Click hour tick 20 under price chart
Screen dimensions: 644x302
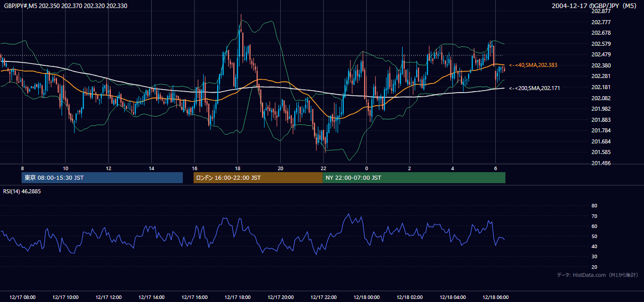click(x=281, y=168)
